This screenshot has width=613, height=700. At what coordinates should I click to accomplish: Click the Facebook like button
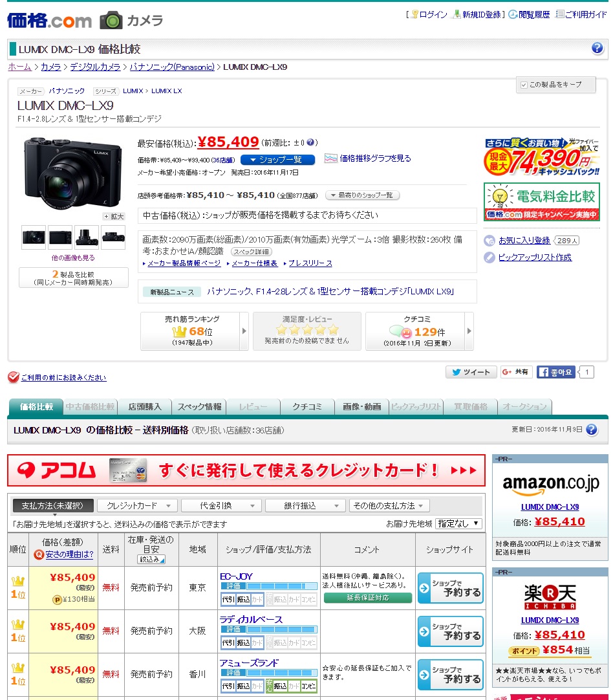(x=555, y=372)
